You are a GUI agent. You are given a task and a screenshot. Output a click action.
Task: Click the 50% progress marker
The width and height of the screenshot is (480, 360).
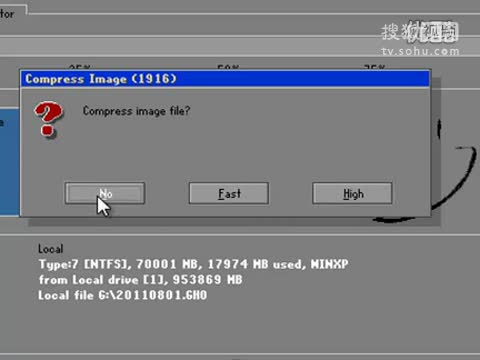[x=228, y=67]
